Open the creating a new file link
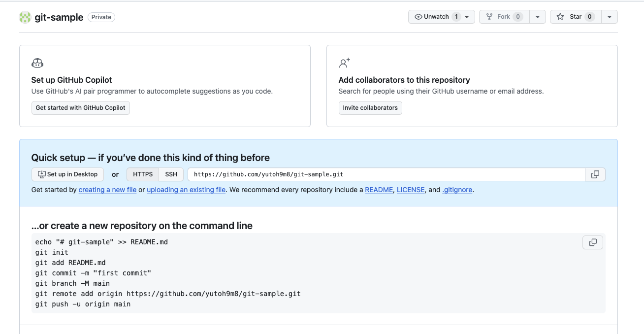The width and height of the screenshot is (644, 334). coord(107,190)
